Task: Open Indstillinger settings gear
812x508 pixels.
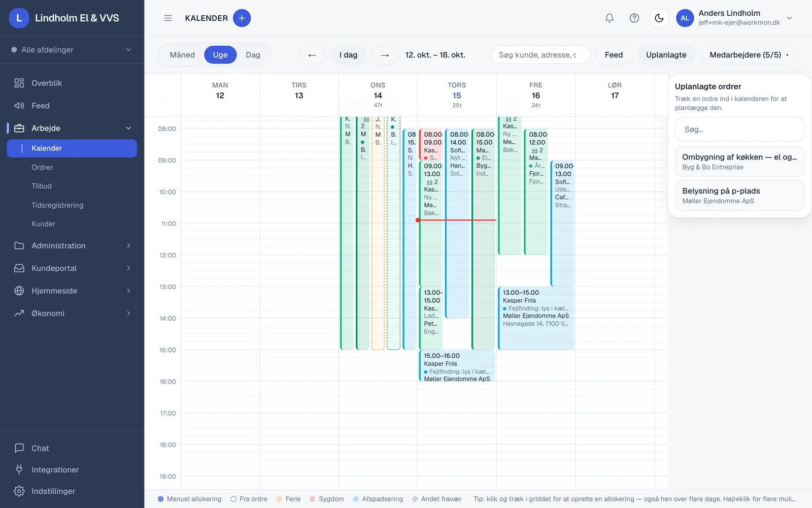Action: (x=72, y=491)
